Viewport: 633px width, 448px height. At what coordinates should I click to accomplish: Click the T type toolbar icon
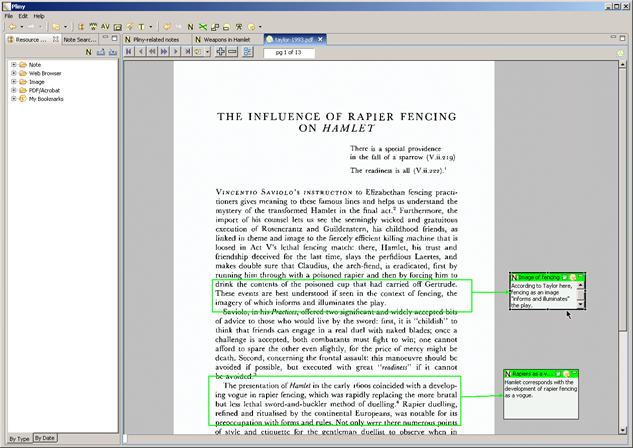[x=141, y=27]
